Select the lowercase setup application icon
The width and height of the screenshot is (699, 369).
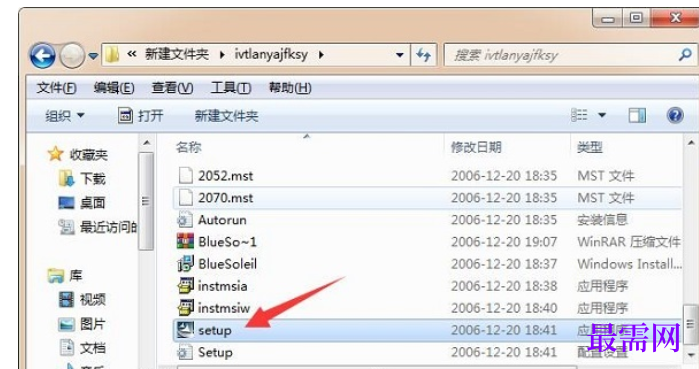(x=185, y=330)
